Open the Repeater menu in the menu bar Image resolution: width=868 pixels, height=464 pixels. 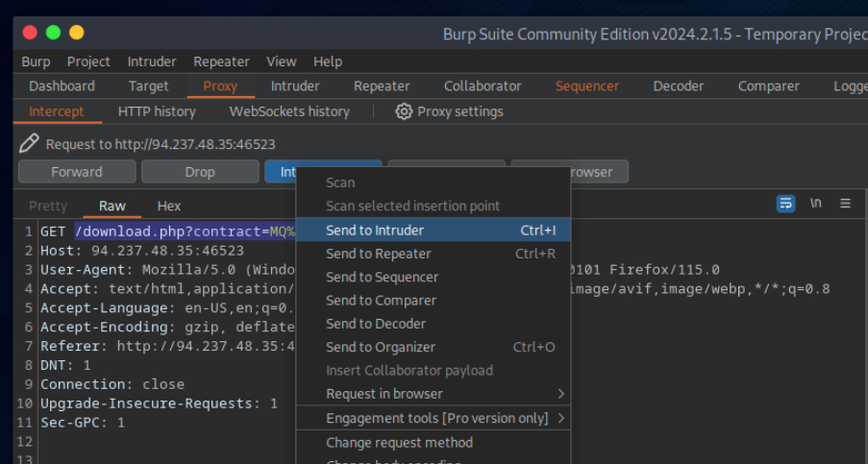[221, 61]
